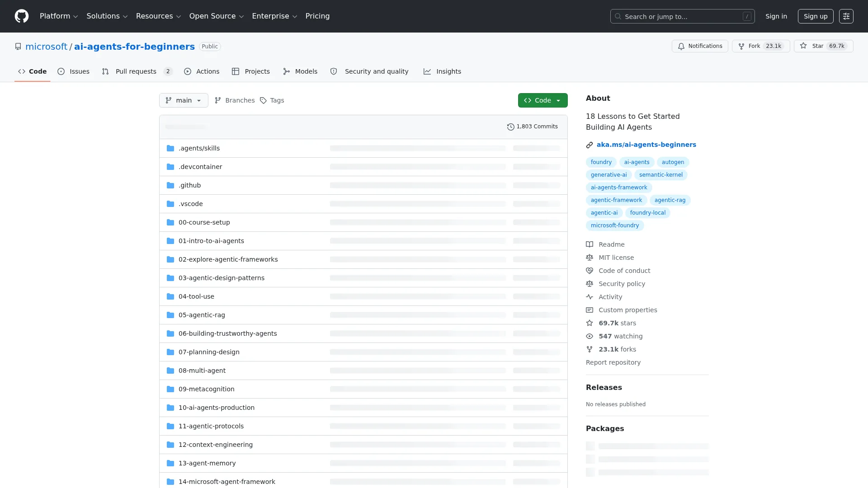Open the appearance settings icon button in the header

click(x=846, y=16)
